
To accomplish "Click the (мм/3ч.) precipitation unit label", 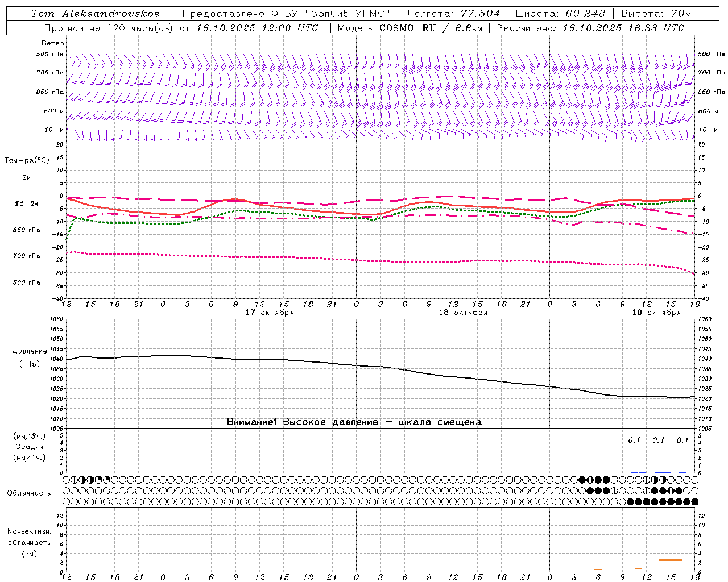I will [29, 436].
